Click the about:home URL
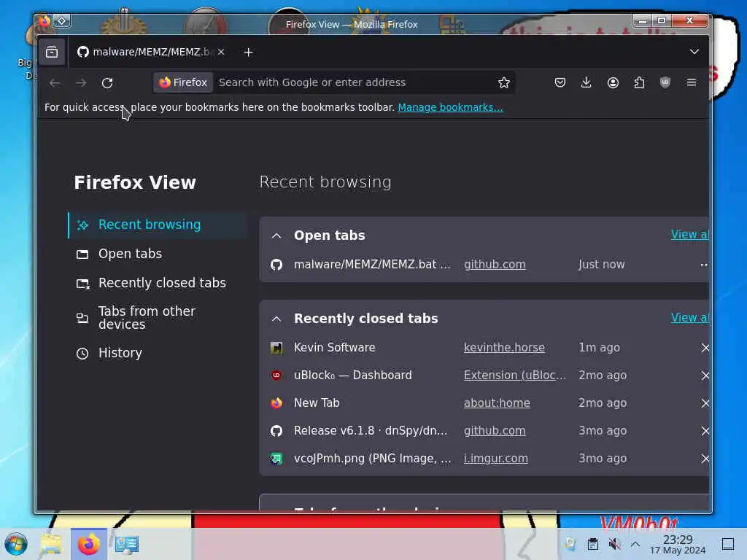This screenshot has width=747, height=560. click(x=497, y=402)
